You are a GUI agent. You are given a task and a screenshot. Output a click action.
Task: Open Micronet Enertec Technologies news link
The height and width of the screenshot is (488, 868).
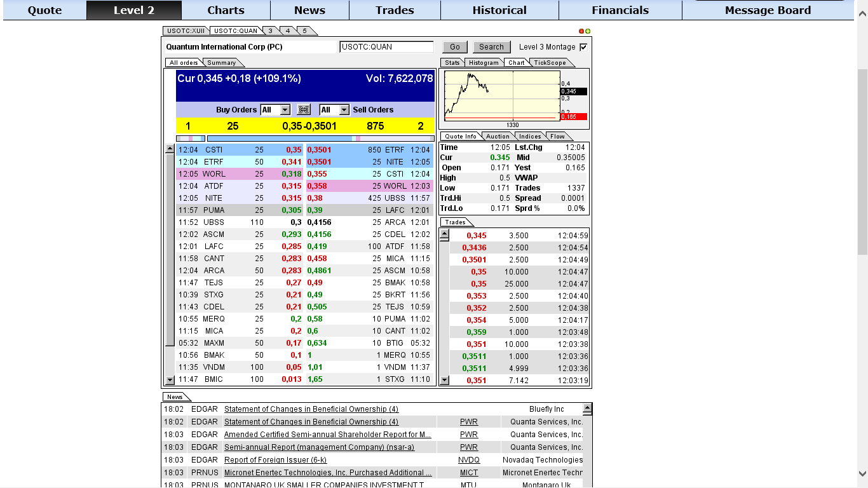coord(328,473)
